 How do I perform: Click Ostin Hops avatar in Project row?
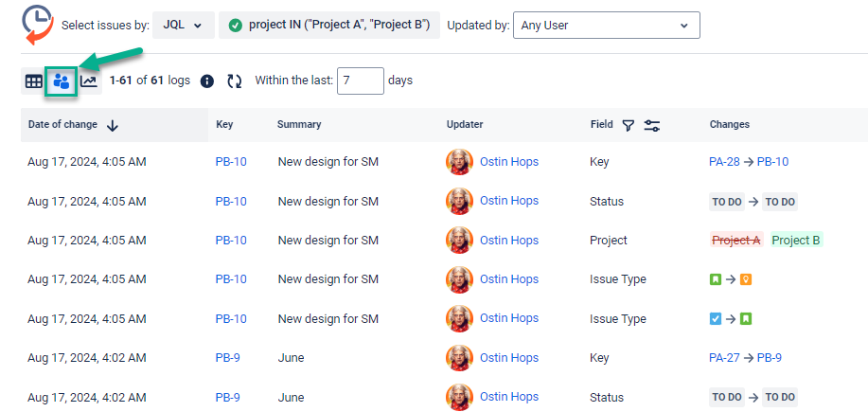coord(459,241)
